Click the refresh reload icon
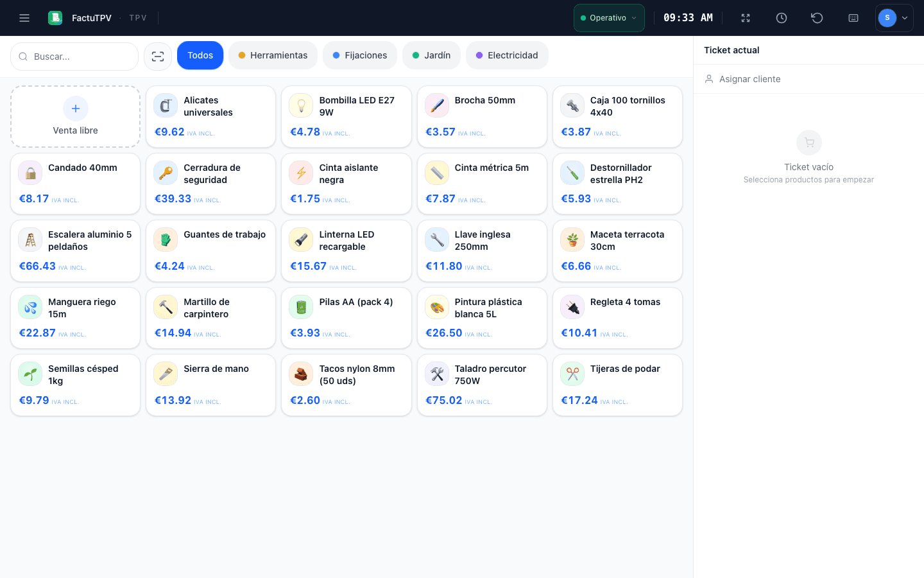924x578 pixels. (817, 18)
